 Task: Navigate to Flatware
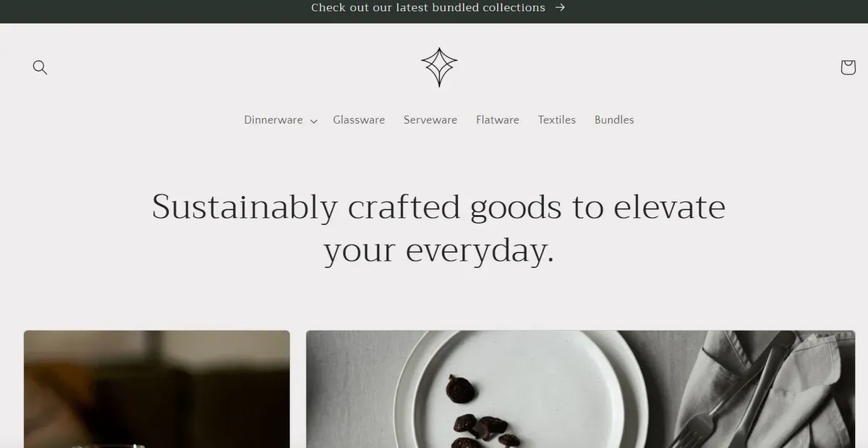[498, 120]
